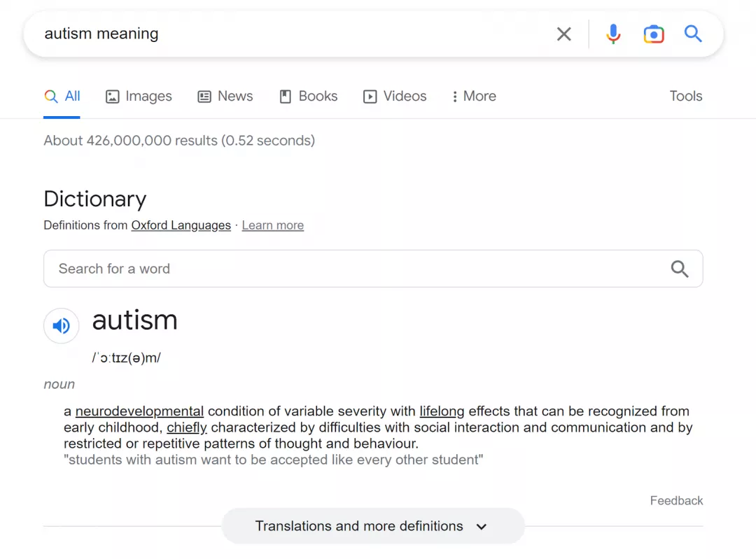The height and width of the screenshot is (559, 756).
Task: Select the Books tab
Action: coord(309,97)
